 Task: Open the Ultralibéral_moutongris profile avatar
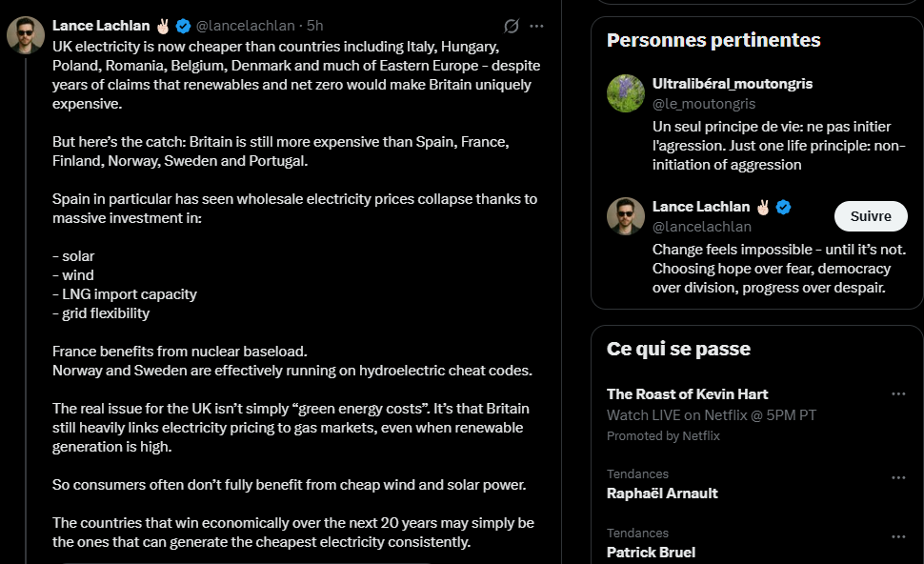626,93
